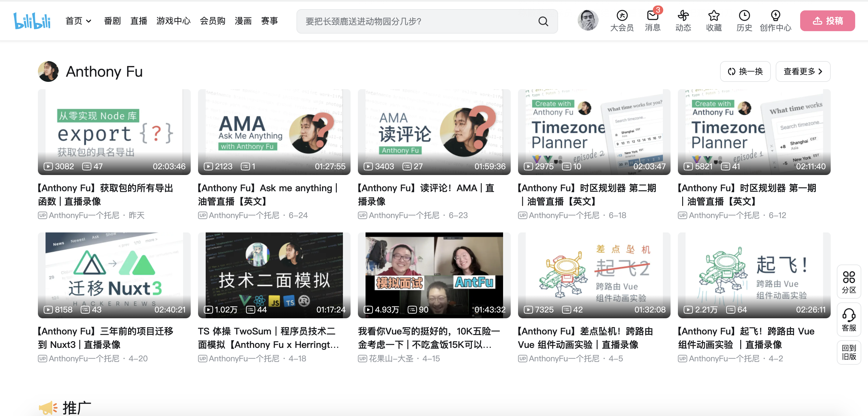Open the 分区 categories sidebar button
The width and height of the screenshot is (868, 416).
pyautogui.click(x=848, y=282)
